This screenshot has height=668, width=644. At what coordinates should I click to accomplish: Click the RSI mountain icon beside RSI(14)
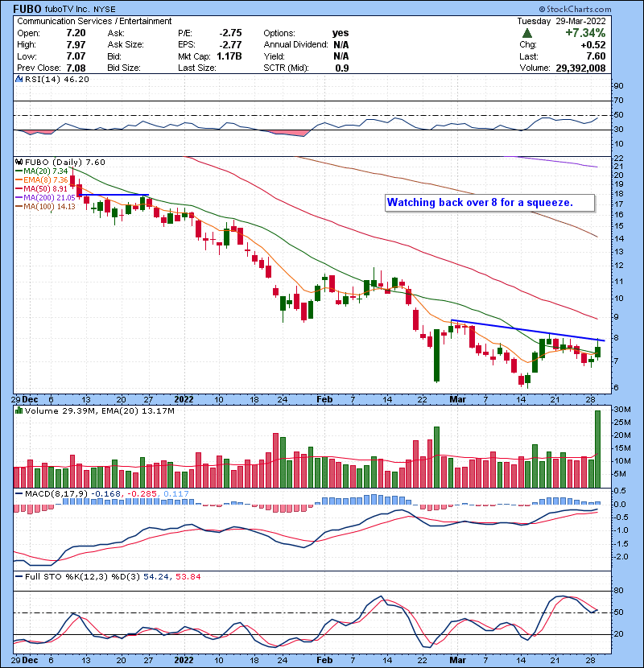point(19,79)
